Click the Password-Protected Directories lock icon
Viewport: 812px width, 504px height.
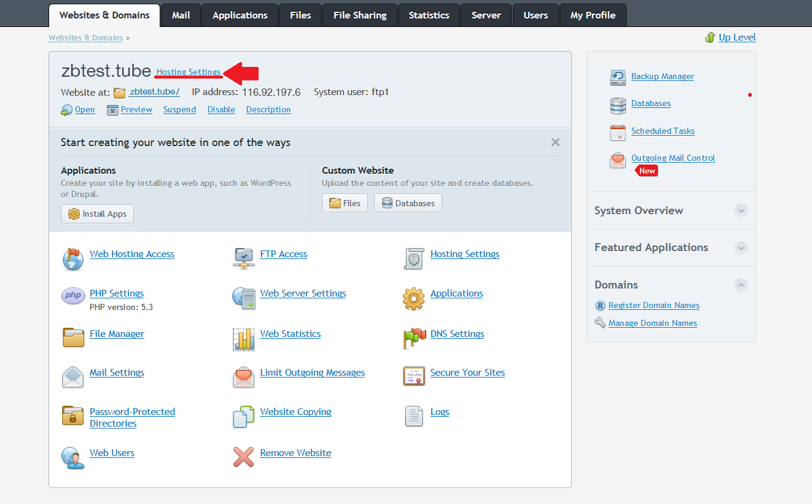tap(73, 416)
